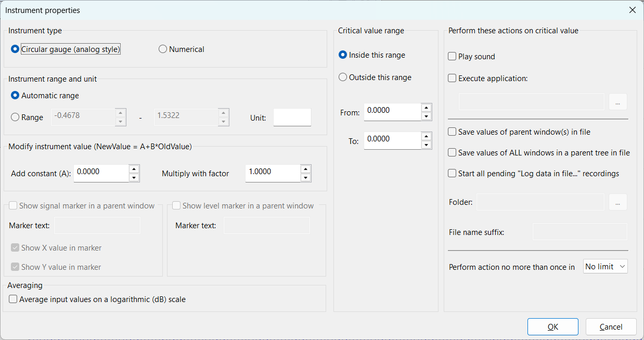644x340 pixels.
Task: Click down arrow on Multiply with factor spinner
Action: (305, 178)
